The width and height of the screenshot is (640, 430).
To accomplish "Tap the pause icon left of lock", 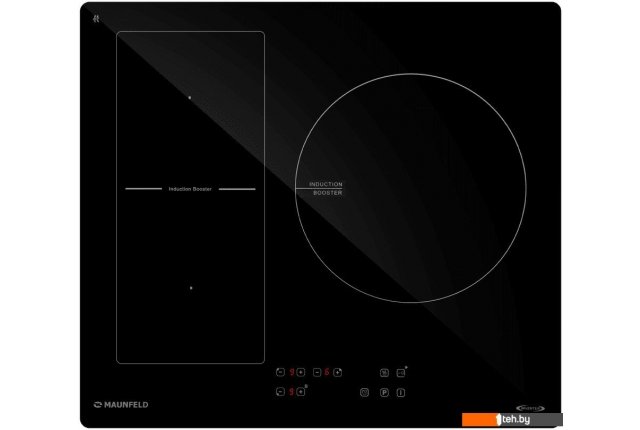I will (385, 372).
